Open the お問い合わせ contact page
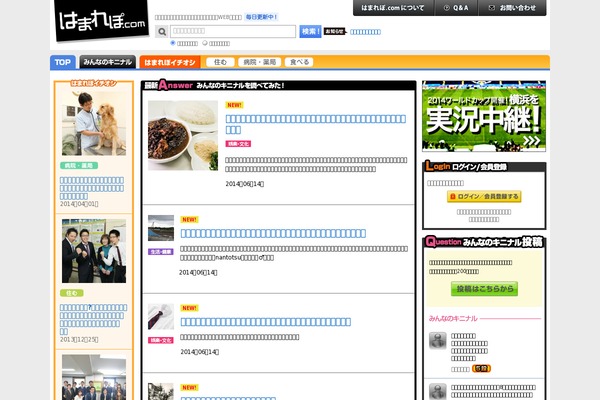This screenshot has width=600, height=400. click(512, 8)
